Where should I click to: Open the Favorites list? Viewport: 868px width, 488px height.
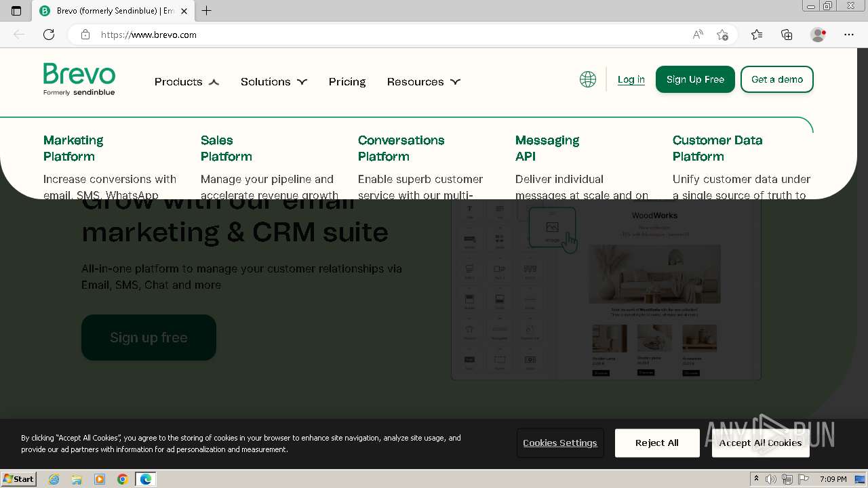pyautogui.click(x=757, y=35)
